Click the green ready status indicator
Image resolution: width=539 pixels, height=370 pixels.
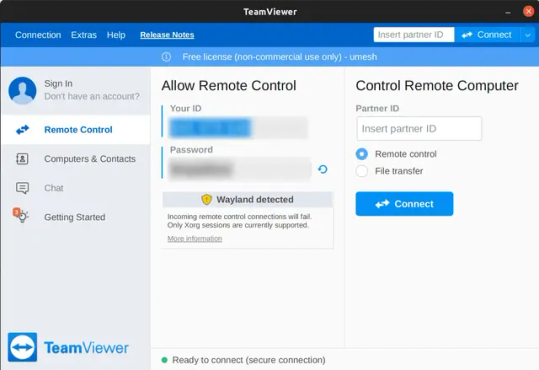[165, 360]
